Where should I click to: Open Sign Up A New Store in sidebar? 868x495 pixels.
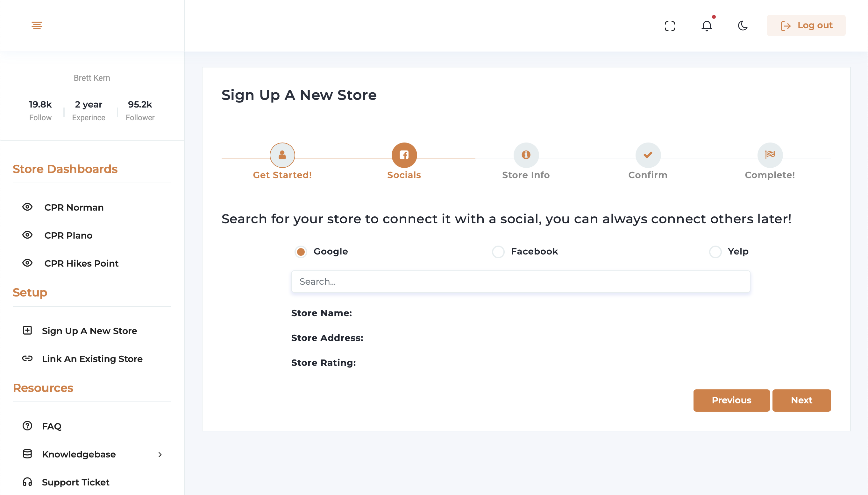point(89,331)
